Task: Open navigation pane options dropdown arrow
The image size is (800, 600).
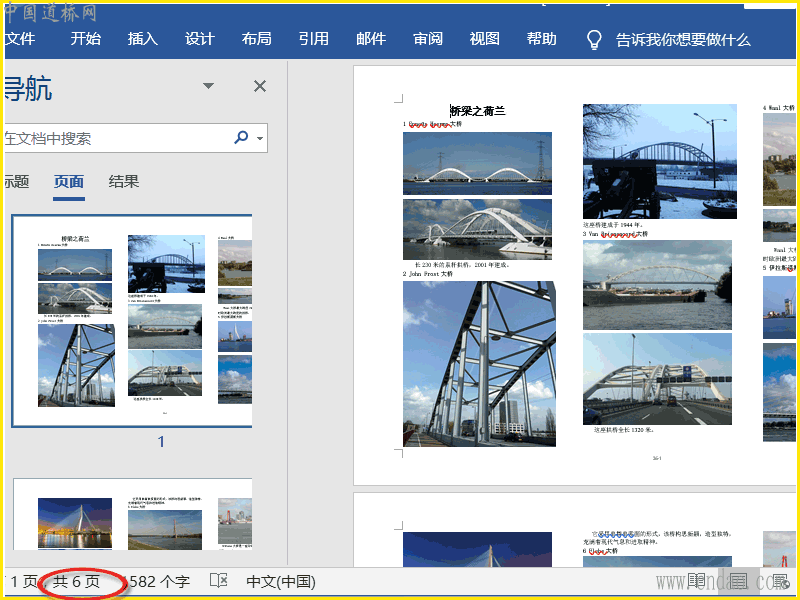Action: point(208,86)
